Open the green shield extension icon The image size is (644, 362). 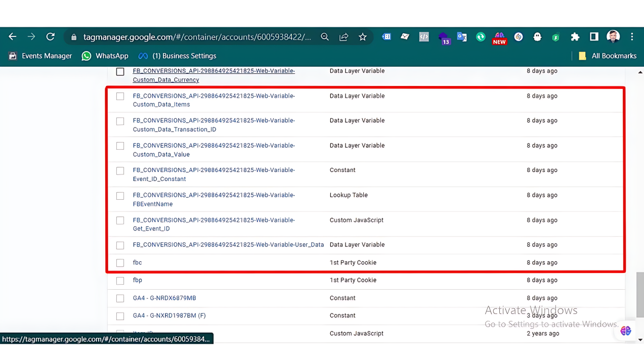point(556,37)
